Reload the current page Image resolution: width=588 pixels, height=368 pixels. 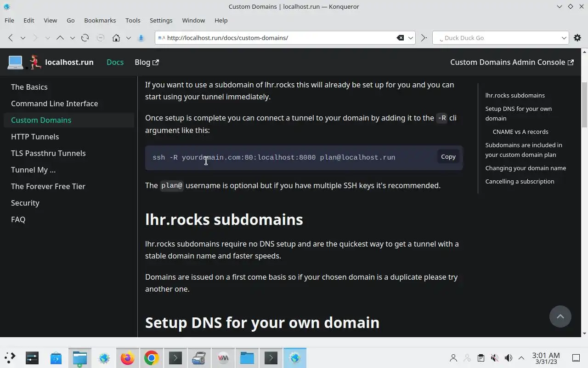click(x=85, y=38)
